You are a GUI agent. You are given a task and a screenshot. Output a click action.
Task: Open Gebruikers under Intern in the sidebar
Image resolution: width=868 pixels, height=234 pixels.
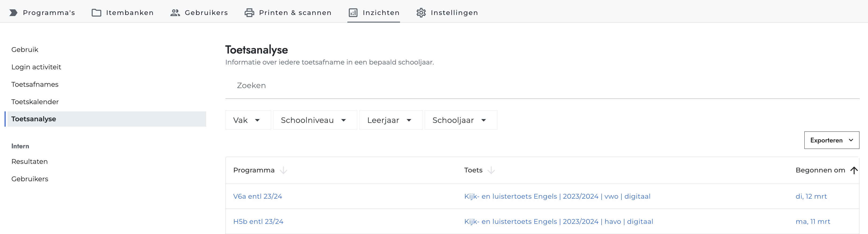pos(30,179)
